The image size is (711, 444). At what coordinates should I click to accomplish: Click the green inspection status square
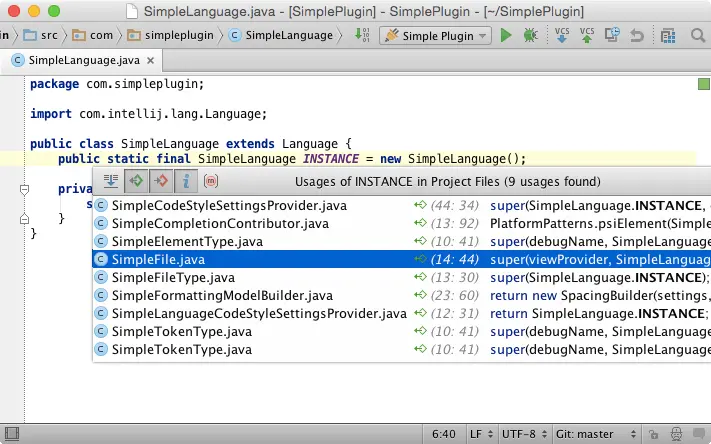coord(703,84)
